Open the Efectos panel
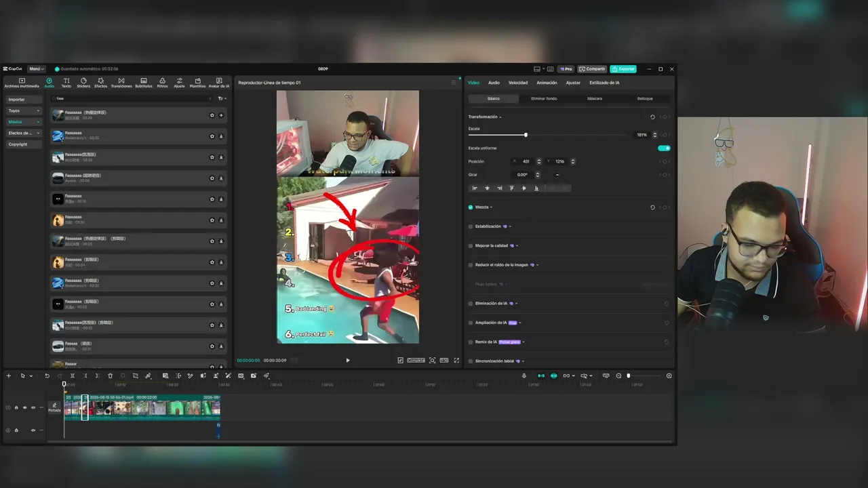Viewport: 868px width, 488px height. (x=100, y=83)
